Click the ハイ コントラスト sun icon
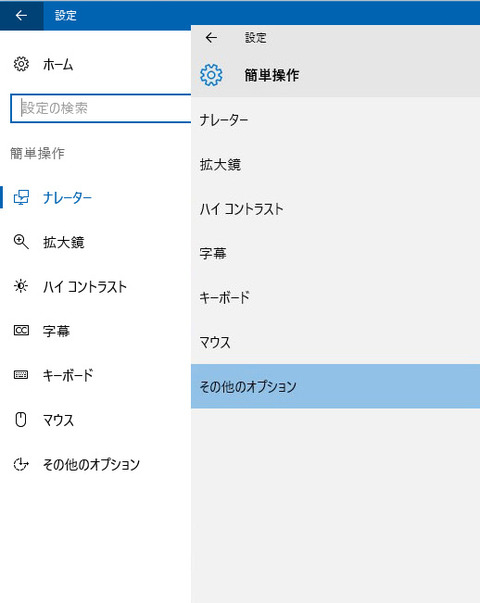Viewport: 480px width, 603px height. 21,286
